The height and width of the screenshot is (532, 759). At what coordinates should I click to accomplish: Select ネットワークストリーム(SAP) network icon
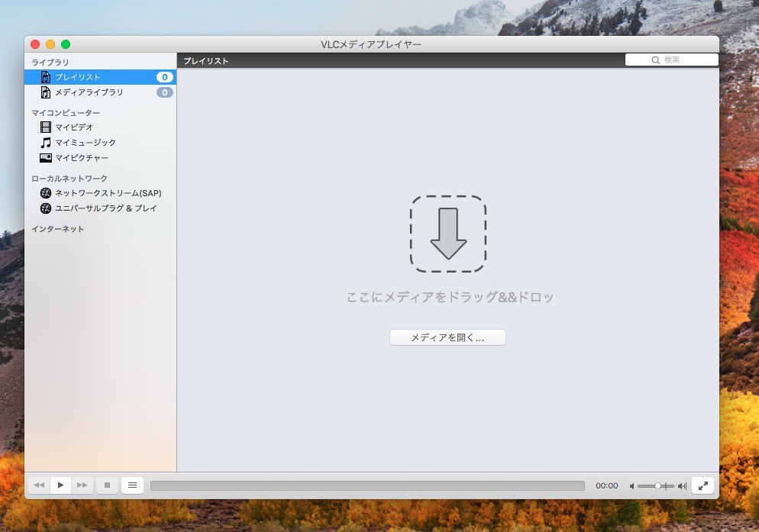[108, 193]
